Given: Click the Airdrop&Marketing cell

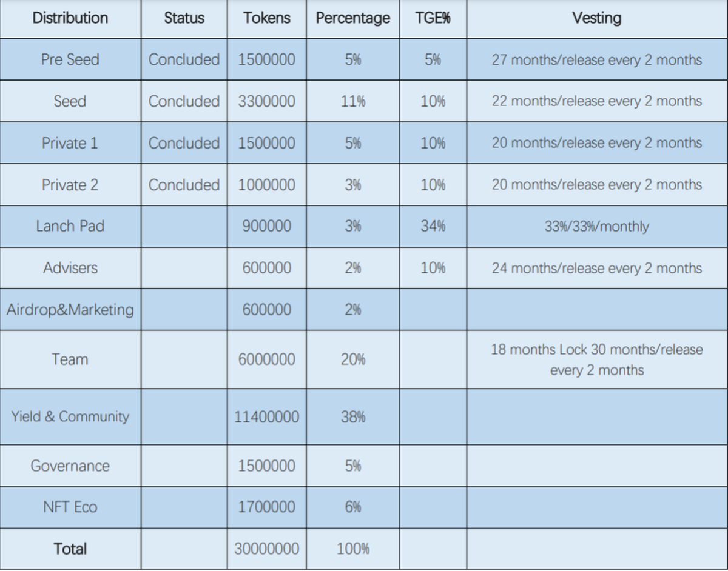Looking at the screenshot, I should coord(70,310).
